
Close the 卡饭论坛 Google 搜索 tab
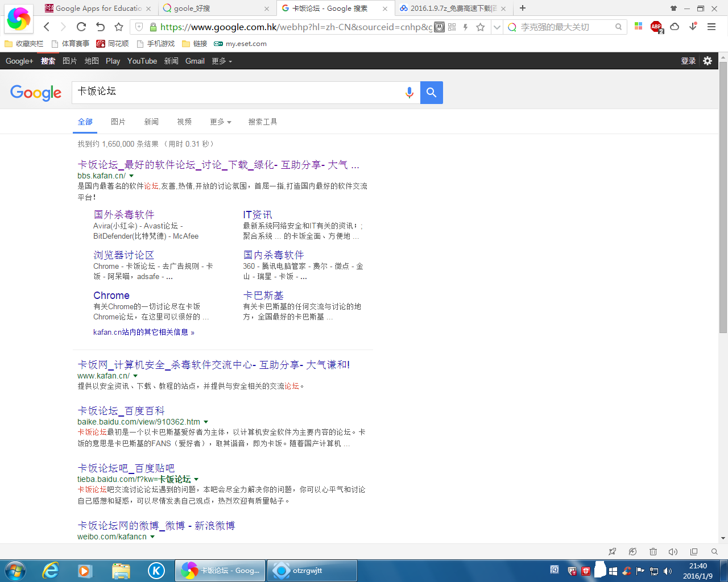[x=385, y=9]
